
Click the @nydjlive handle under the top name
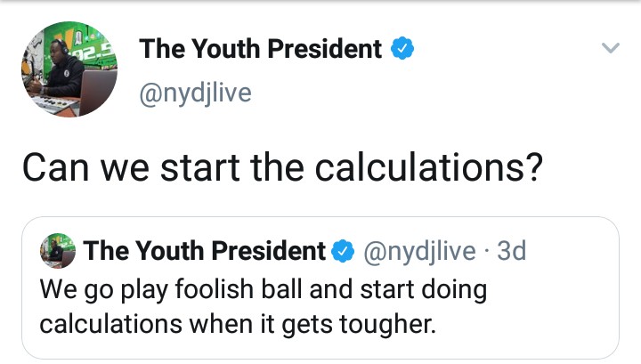coord(195,93)
